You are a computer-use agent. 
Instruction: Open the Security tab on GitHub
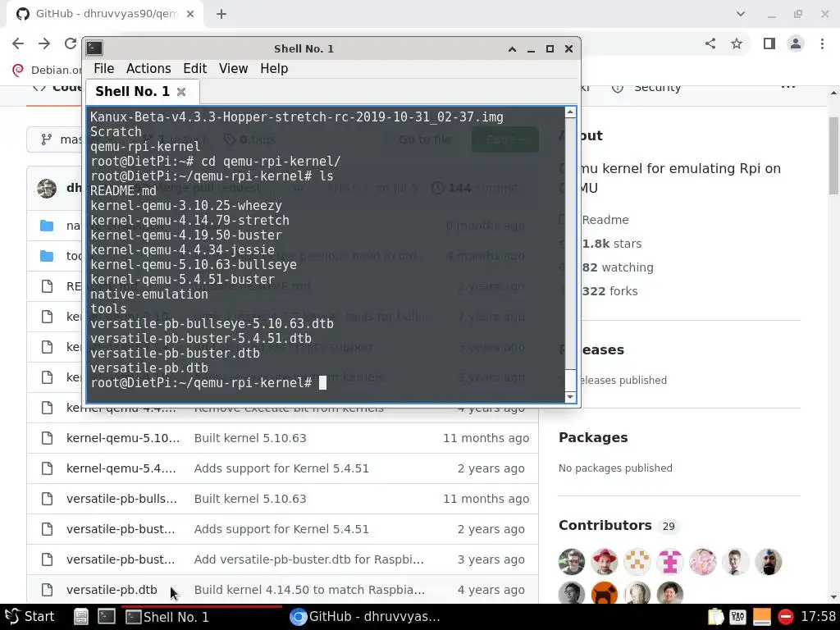point(646,87)
